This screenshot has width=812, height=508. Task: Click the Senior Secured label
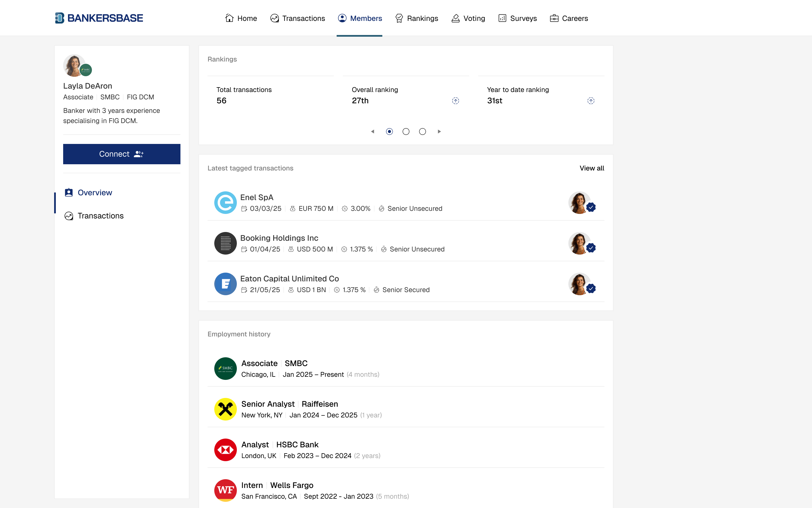(406, 290)
